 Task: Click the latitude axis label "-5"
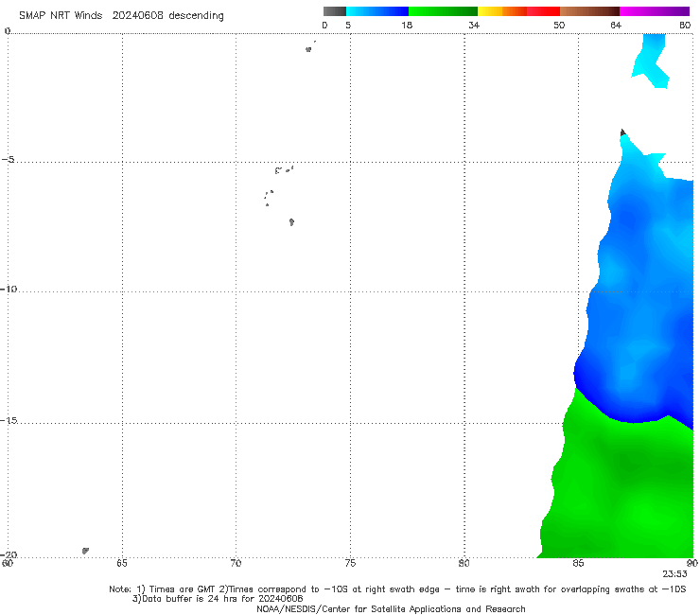pos(8,160)
